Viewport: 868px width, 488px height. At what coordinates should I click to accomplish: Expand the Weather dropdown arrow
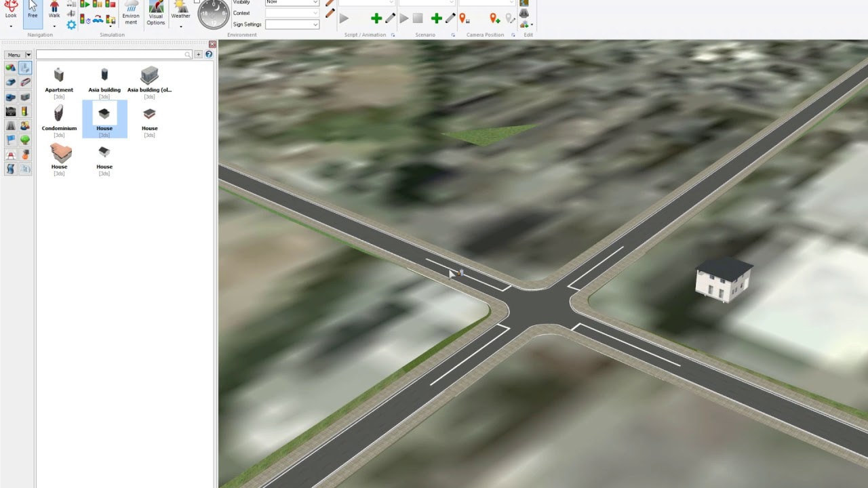[x=181, y=26]
